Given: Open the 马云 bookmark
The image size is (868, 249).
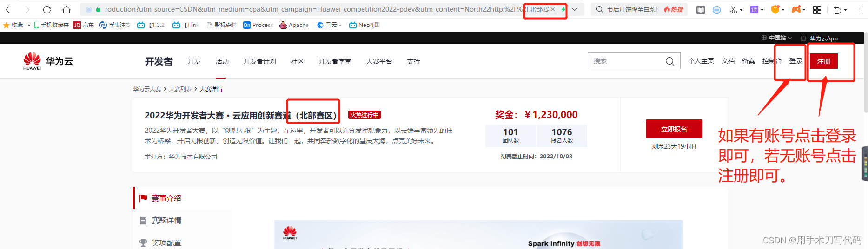Looking at the screenshot, I should 329,25.
